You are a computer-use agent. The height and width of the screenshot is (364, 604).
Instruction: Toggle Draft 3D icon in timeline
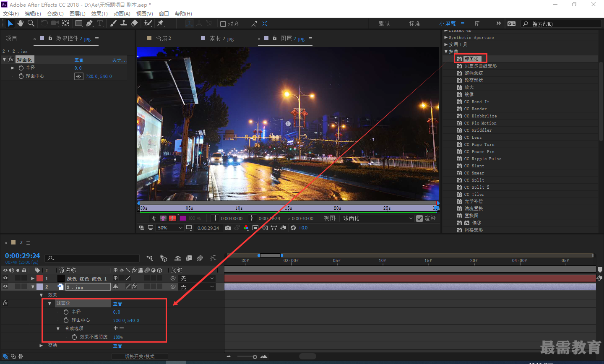pos(164,258)
